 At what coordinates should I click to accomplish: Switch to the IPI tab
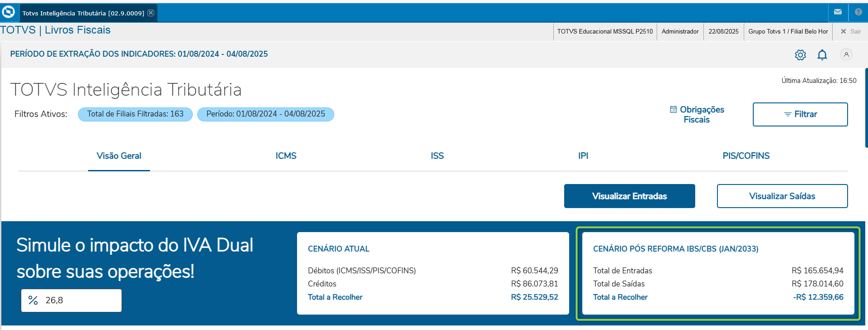(x=583, y=156)
